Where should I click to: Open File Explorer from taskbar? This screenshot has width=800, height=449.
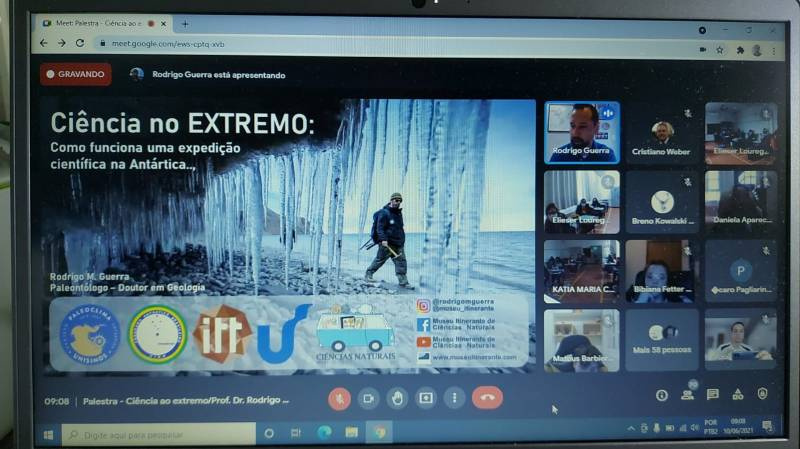352,433
